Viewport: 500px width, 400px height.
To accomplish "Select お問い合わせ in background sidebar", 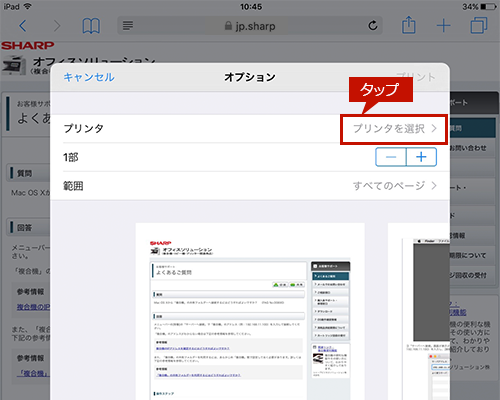I will (x=468, y=148).
